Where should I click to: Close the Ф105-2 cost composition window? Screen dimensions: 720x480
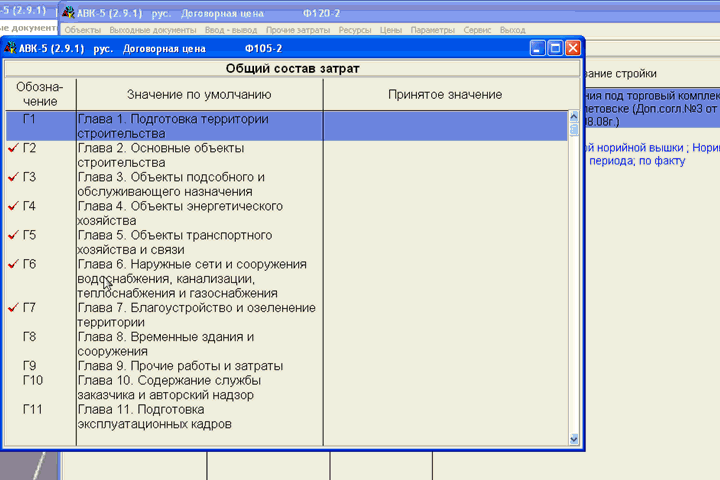point(573,47)
